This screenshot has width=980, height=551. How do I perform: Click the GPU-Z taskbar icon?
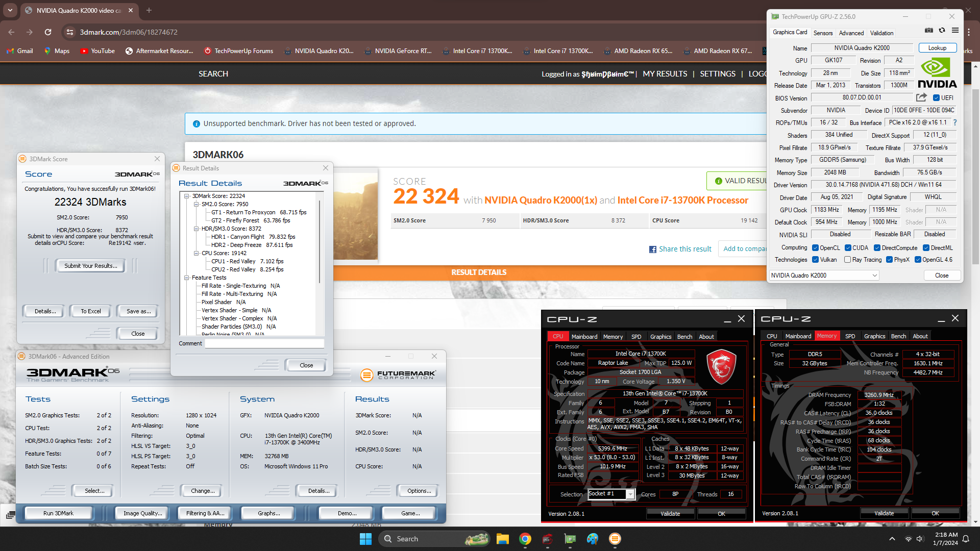(x=570, y=539)
